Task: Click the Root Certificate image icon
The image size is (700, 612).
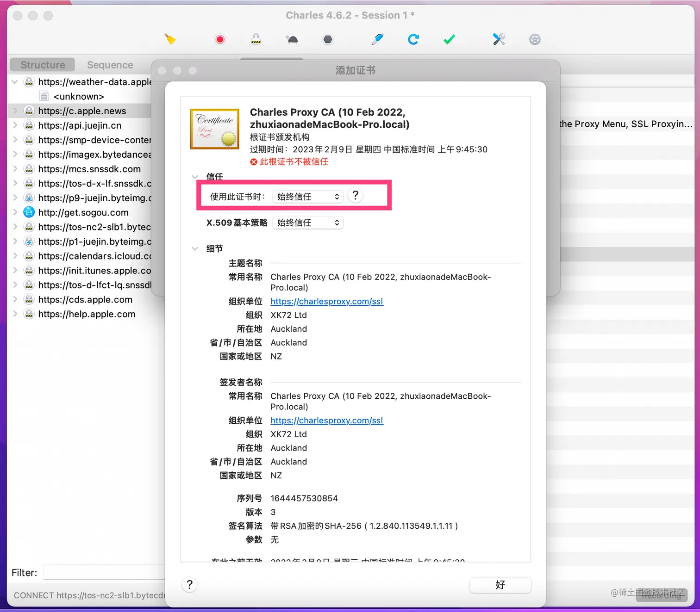Action: coord(215,129)
